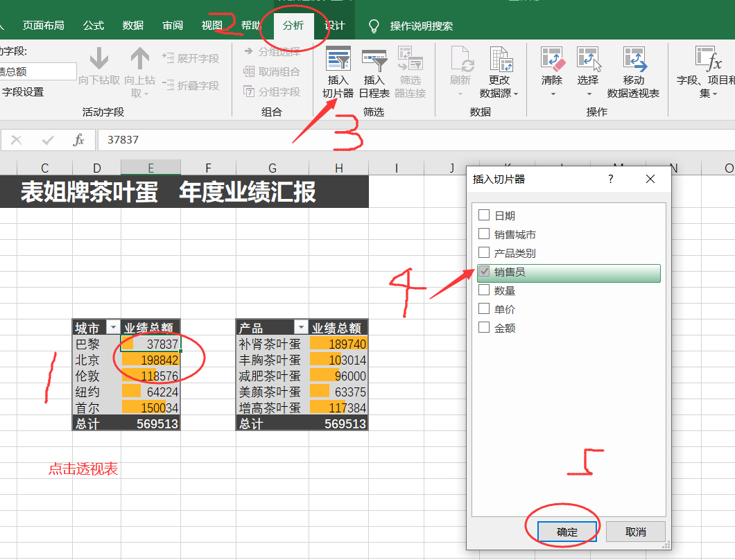Check the 产品类别 checkbox

point(483,253)
